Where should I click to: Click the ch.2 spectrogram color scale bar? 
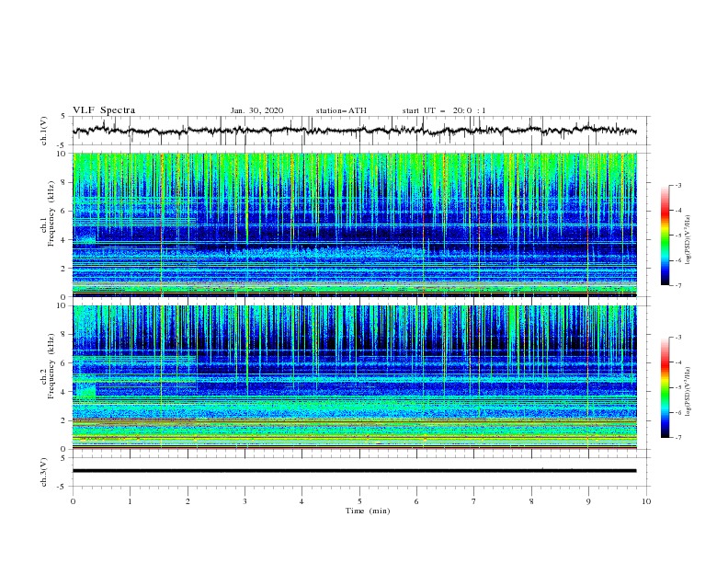point(665,387)
